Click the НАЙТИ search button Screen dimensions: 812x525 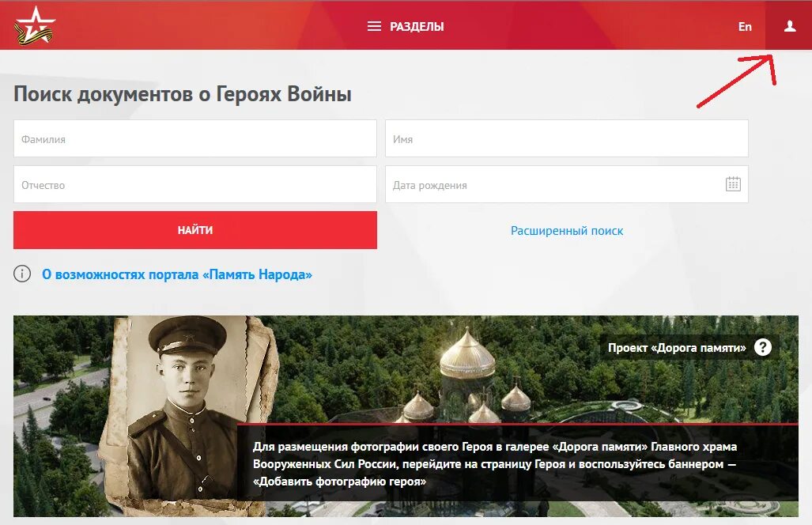tap(195, 230)
